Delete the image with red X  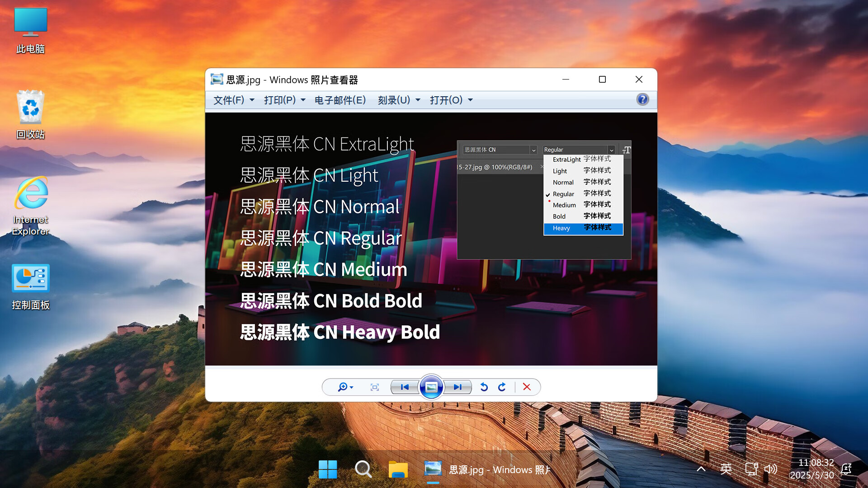coord(527,387)
